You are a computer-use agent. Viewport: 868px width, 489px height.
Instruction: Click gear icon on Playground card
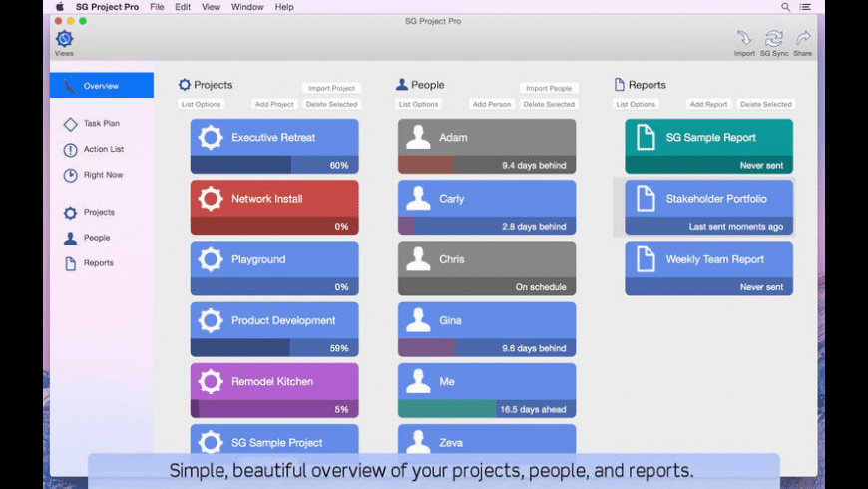tap(211, 259)
